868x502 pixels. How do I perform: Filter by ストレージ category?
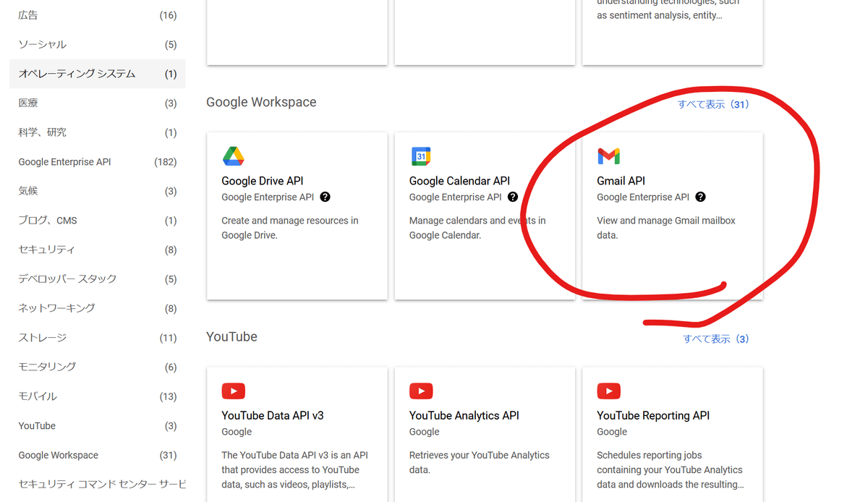98,338
